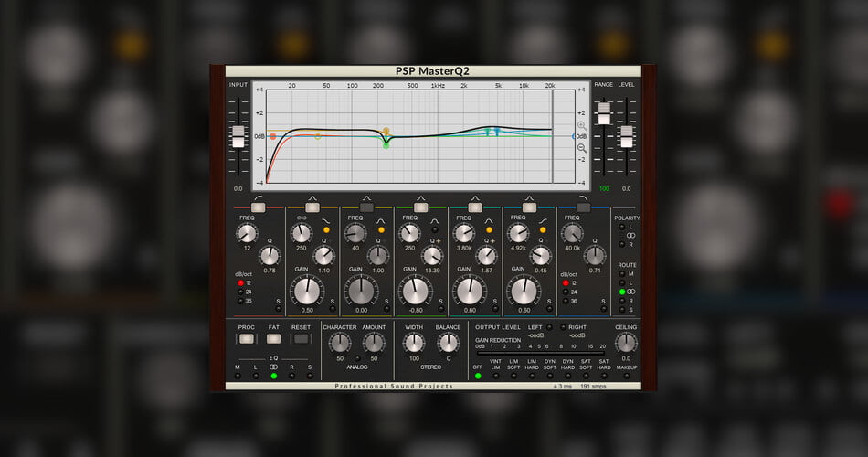The image size is (868, 457).
Task: Select VINT LIM limiter mode
Action: pos(495,376)
